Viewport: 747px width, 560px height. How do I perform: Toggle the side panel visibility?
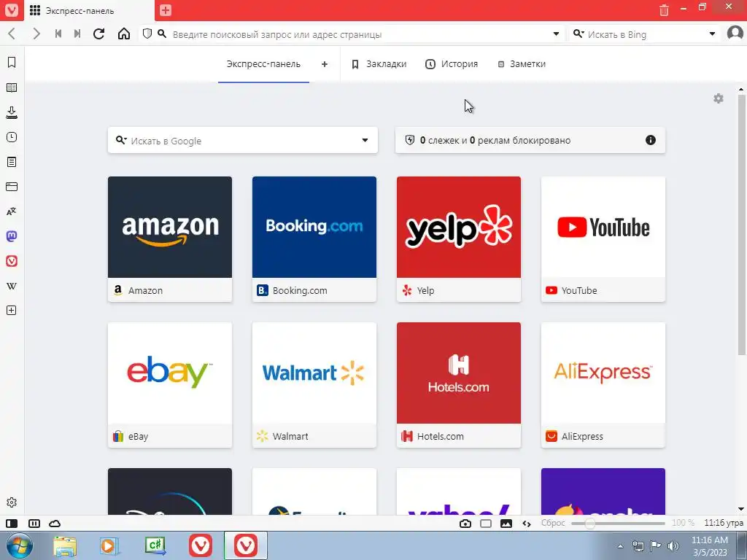coord(12,524)
